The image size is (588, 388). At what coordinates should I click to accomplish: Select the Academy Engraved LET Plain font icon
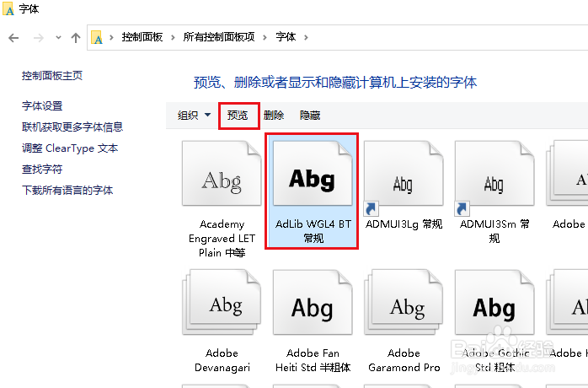pyautogui.click(x=222, y=173)
